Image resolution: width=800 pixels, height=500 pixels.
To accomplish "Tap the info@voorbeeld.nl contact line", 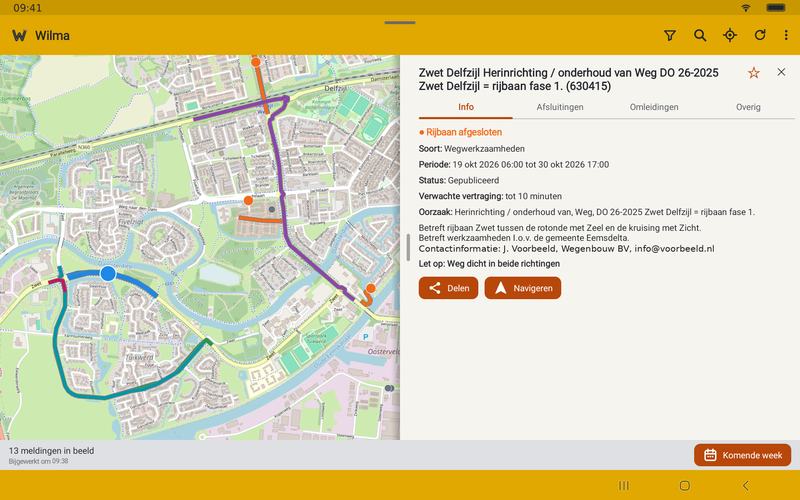I will 566,248.
